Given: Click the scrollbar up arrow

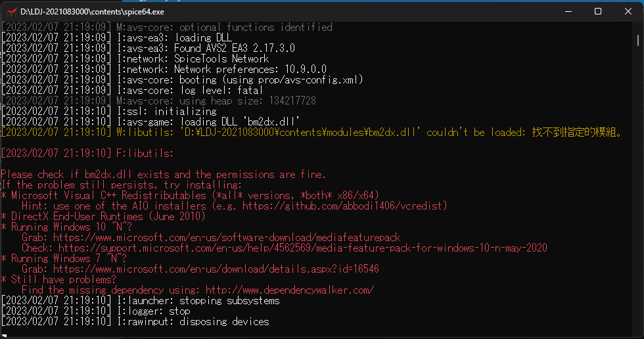Looking at the screenshot, I should click(x=638, y=27).
